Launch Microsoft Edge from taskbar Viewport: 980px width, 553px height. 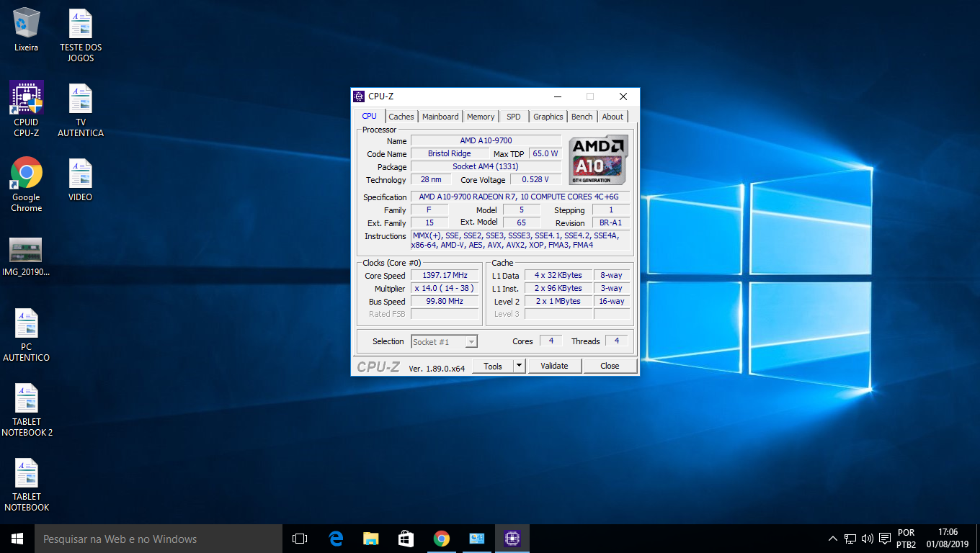click(x=335, y=539)
